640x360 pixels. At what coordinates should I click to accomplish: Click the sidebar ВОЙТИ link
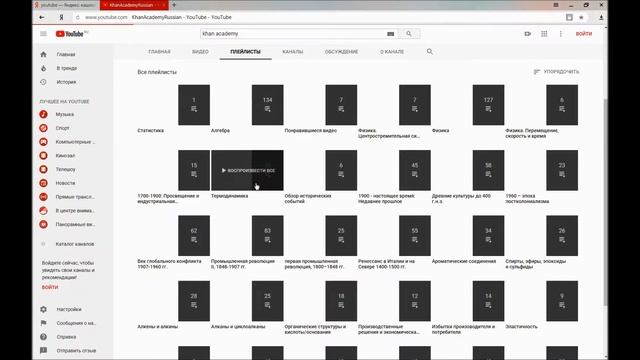tap(50, 287)
